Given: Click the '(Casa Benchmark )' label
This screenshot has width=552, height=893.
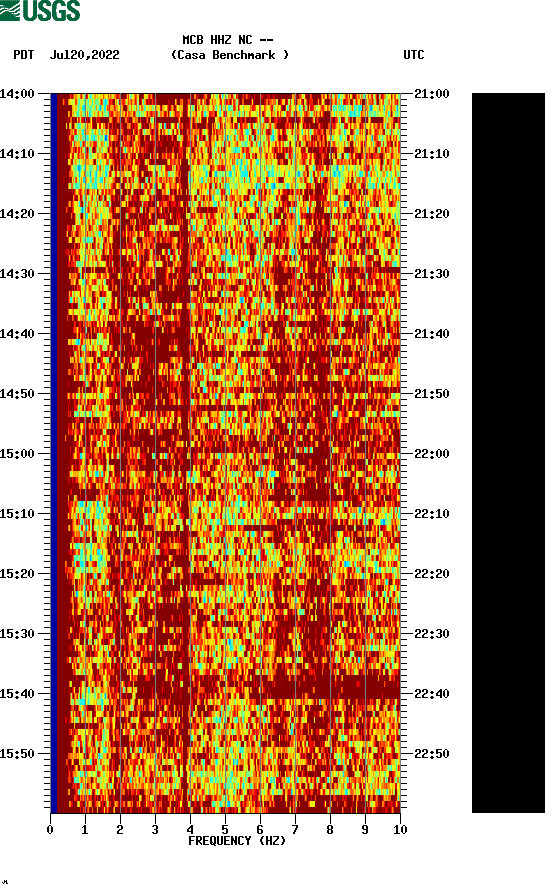Looking at the screenshot, I should click(x=230, y=55).
